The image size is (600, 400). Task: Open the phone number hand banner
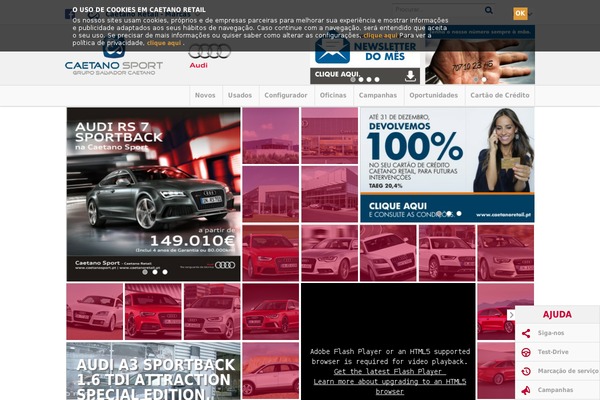point(480,55)
